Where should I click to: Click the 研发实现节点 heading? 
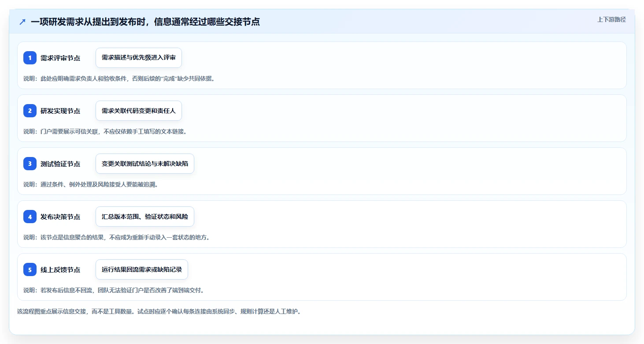pos(60,111)
